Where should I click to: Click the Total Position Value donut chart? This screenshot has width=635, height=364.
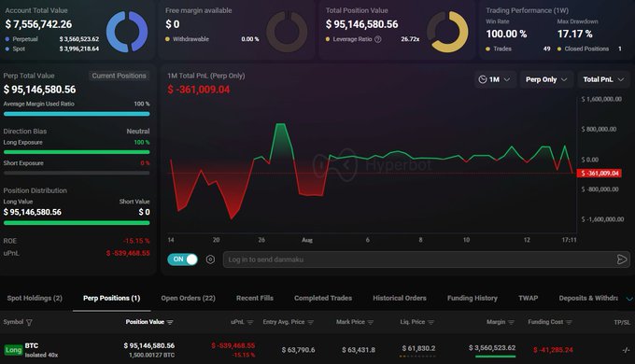[x=447, y=32]
